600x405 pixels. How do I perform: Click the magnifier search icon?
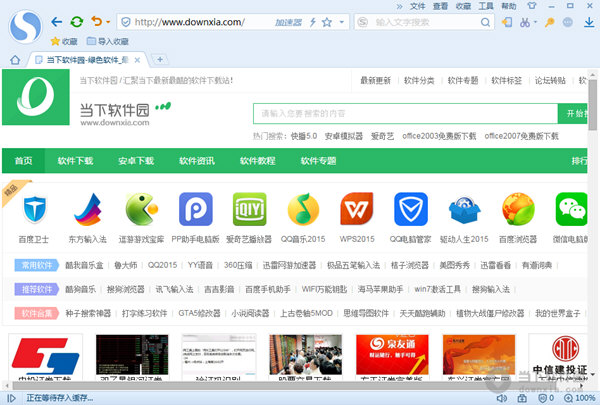pos(485,22)
